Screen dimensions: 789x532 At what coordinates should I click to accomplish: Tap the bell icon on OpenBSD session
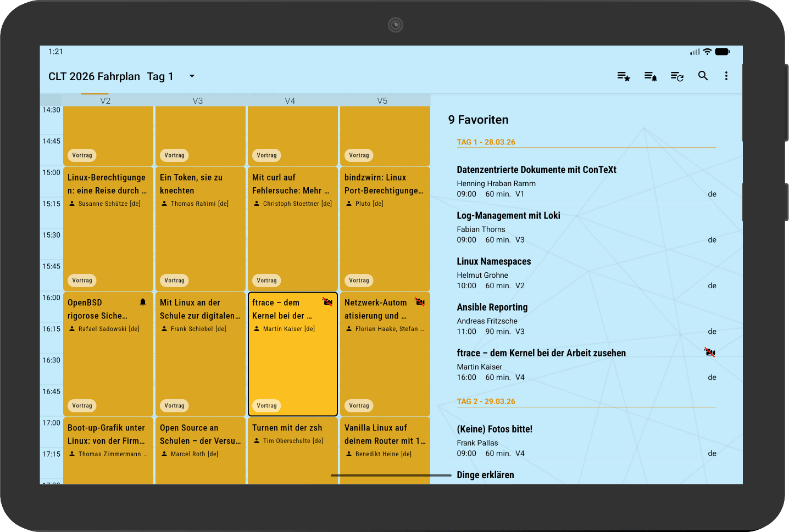coord(143,302)
